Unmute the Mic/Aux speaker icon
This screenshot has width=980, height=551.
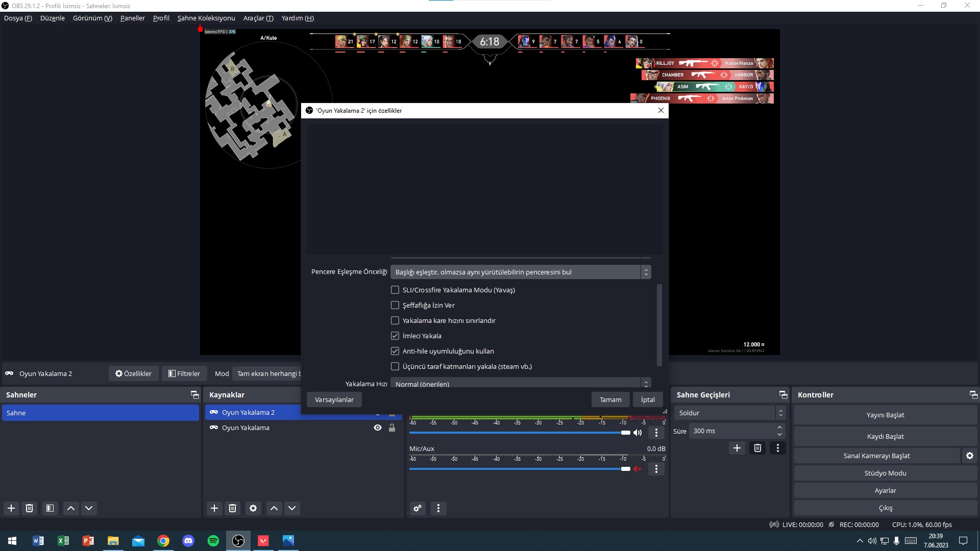[638, 469]
